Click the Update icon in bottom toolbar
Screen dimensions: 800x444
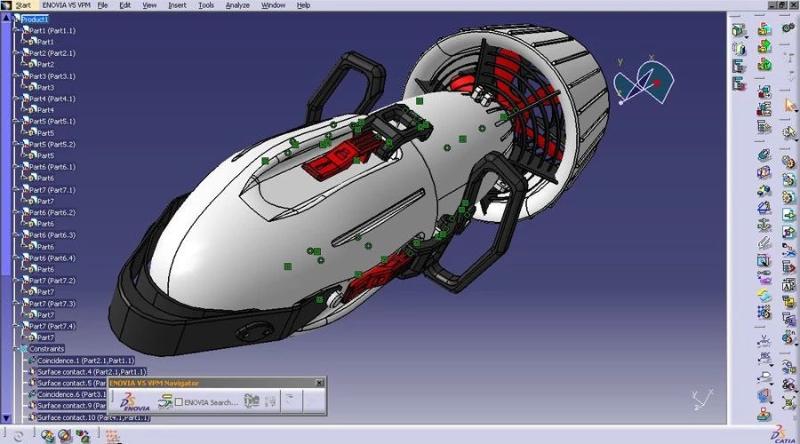(18, 436)
